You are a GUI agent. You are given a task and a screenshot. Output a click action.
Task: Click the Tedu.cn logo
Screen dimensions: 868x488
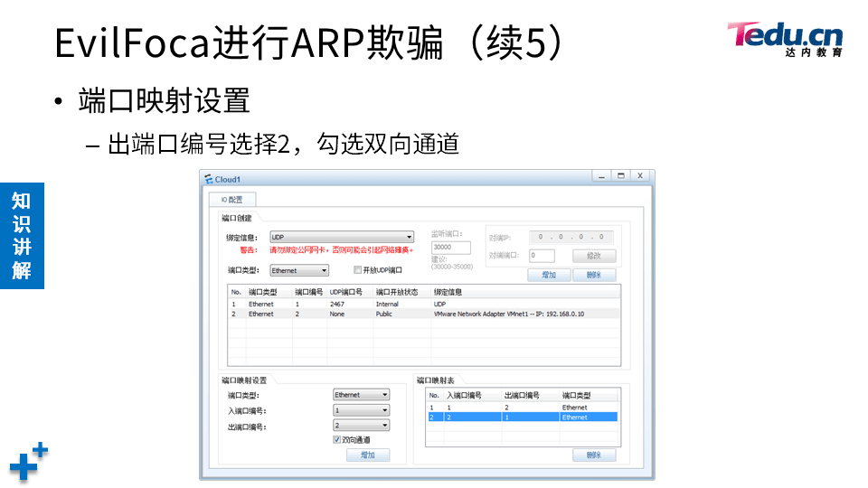(785, 39)
